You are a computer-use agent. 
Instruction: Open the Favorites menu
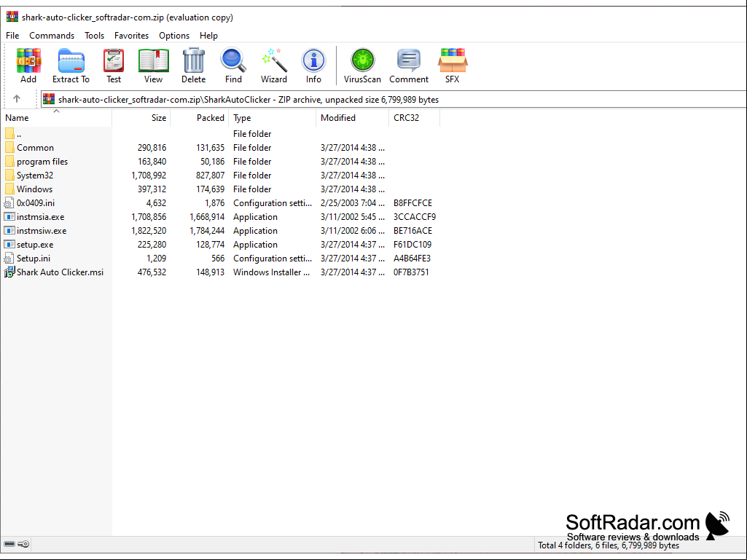pyautogui.click(x=131, y=35)
